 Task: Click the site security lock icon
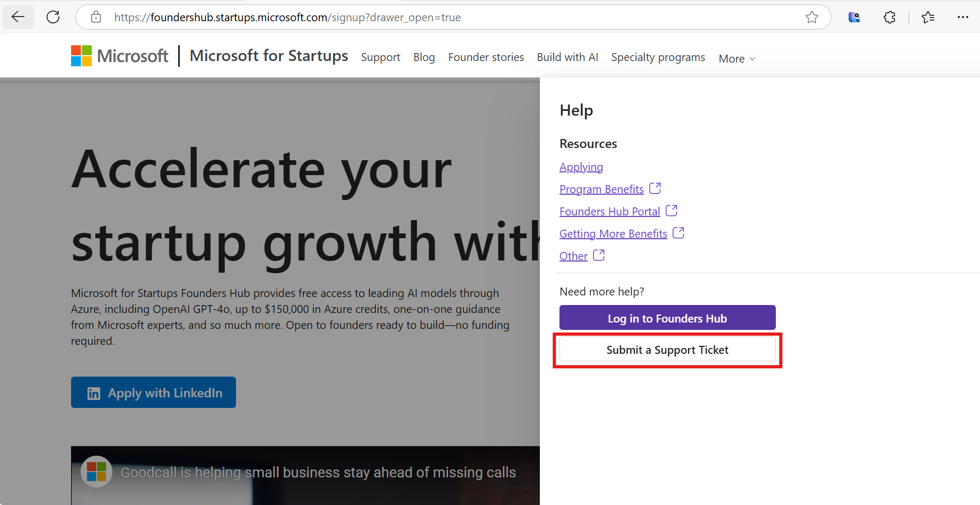95,16
